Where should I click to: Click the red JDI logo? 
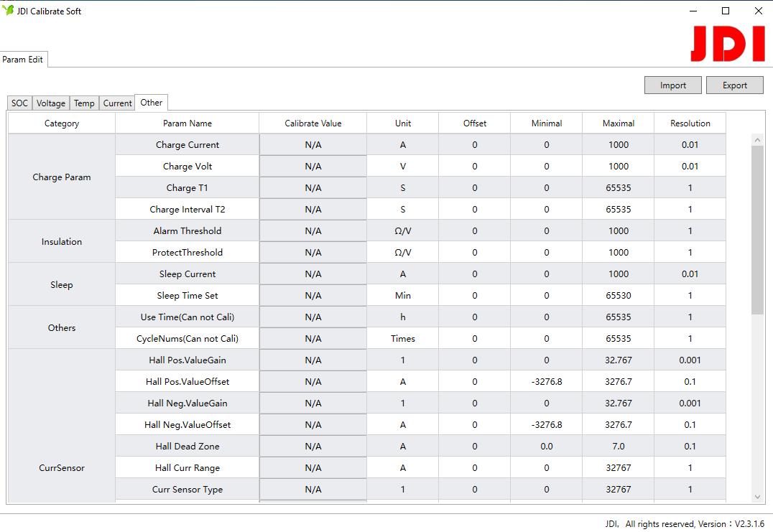(727, 45)
